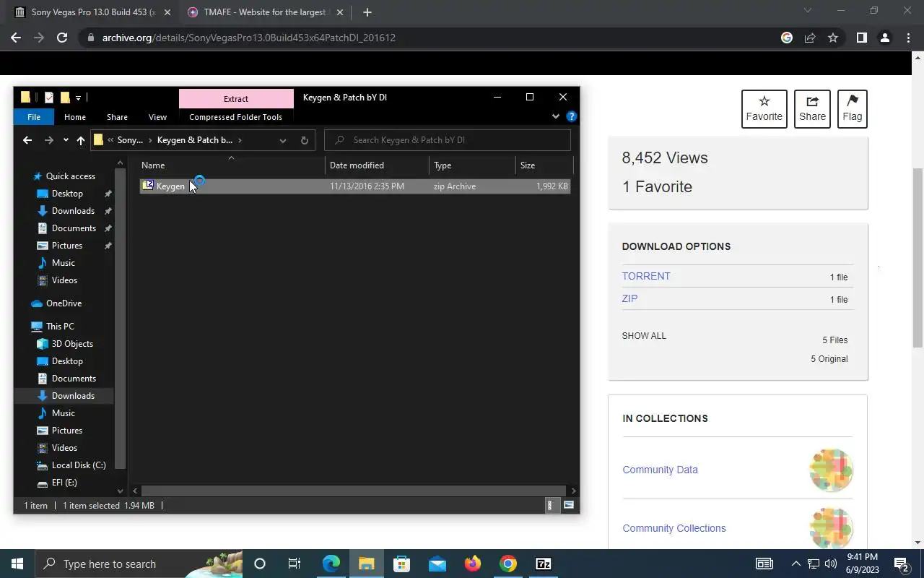Favorite this archive.org item
Viewport: 924px width, 578px height.
(x=764, y=109)
